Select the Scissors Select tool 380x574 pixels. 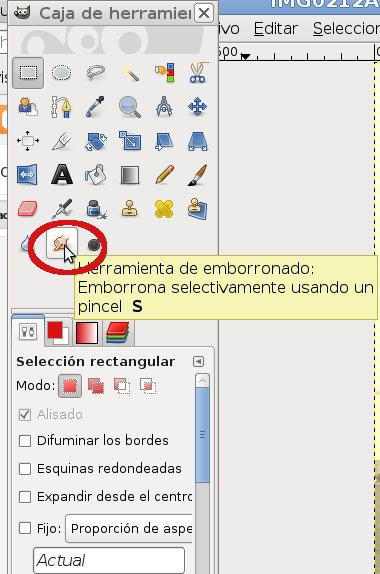(x=198, y=73)
